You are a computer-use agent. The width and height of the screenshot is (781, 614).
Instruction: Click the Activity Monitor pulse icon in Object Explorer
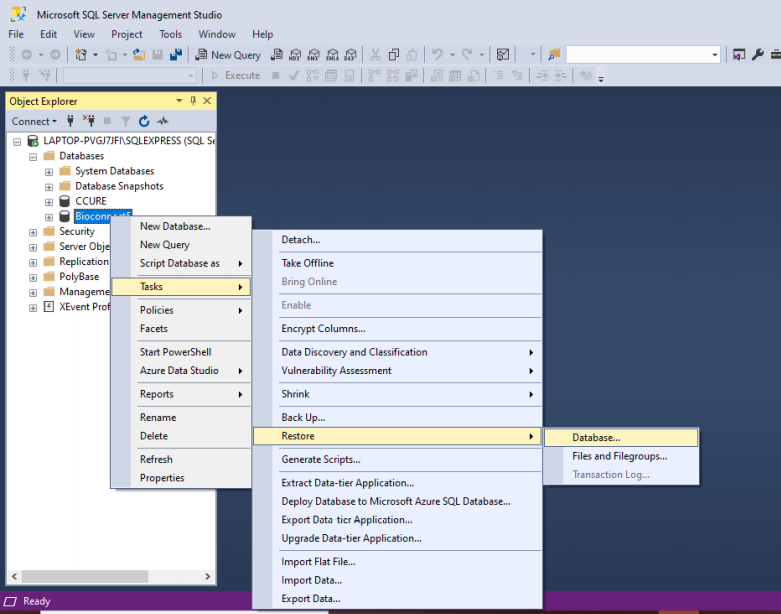[x=163, y=121]
